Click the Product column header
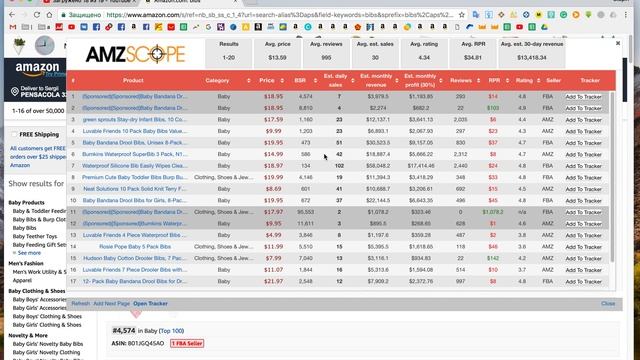 click(x=133, y=81)
